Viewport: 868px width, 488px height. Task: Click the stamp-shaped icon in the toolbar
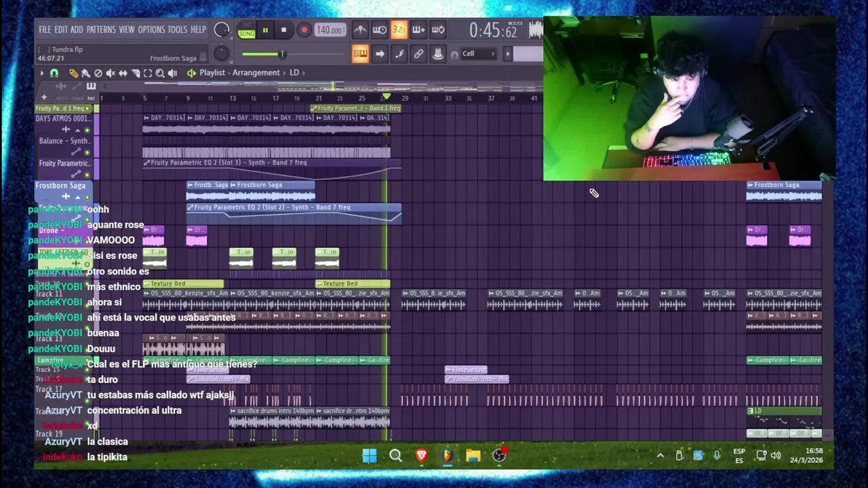438,54
